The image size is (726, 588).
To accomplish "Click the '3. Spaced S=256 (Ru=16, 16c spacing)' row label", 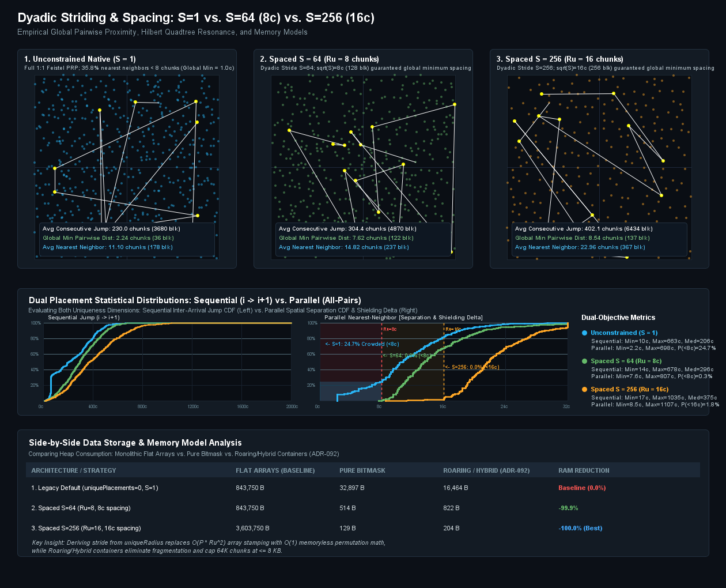I will click(x=86, y=528).
